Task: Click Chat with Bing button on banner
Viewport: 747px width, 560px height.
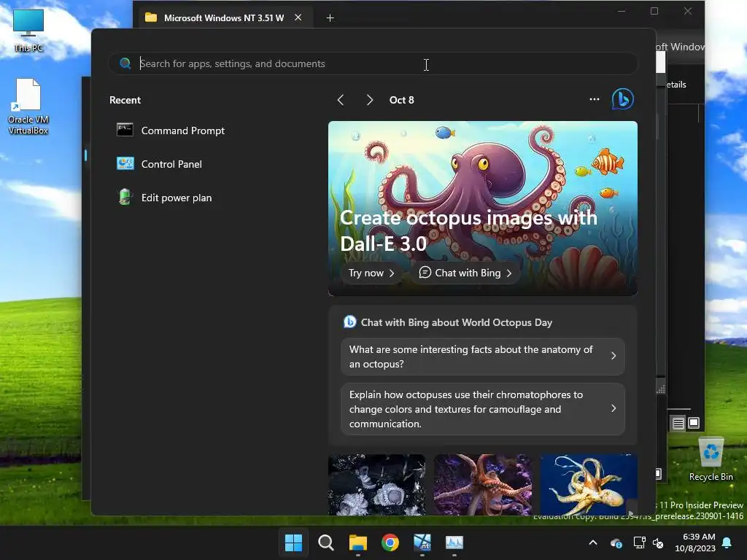Action: [x=465, y=273]
